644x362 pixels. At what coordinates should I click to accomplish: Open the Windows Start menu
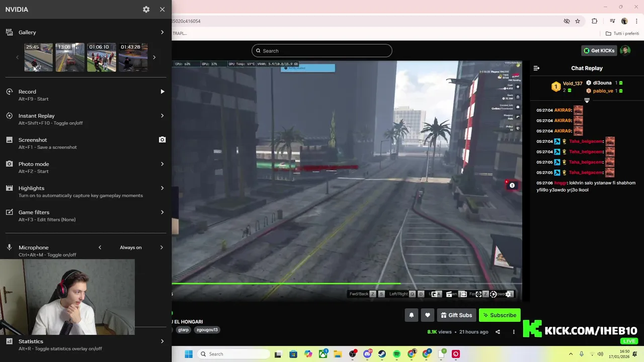pyautogui.click(x=189, y=354)
